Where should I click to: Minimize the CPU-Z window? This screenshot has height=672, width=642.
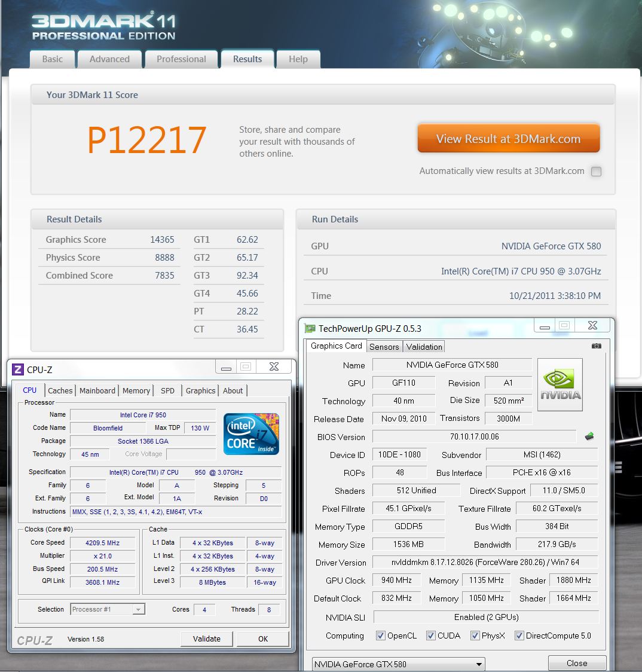point(227,367)
